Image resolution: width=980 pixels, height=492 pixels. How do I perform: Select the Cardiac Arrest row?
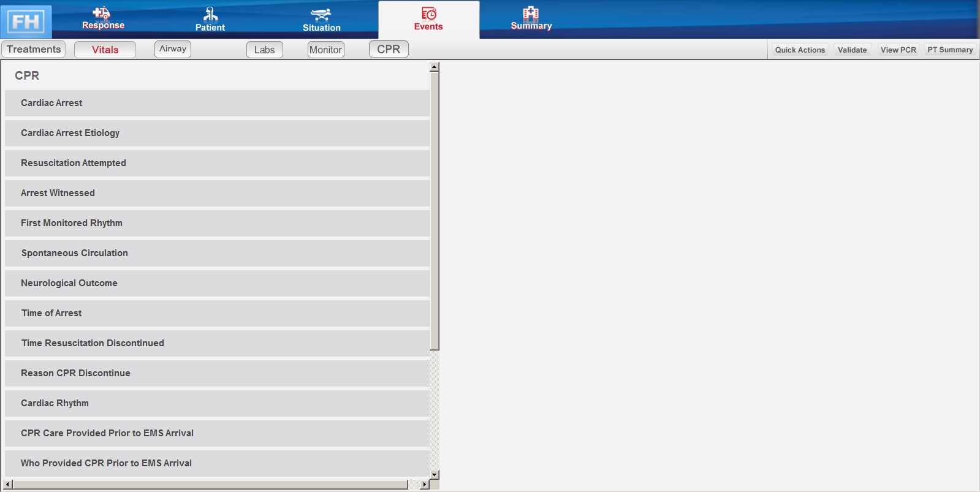coord(217,103)
